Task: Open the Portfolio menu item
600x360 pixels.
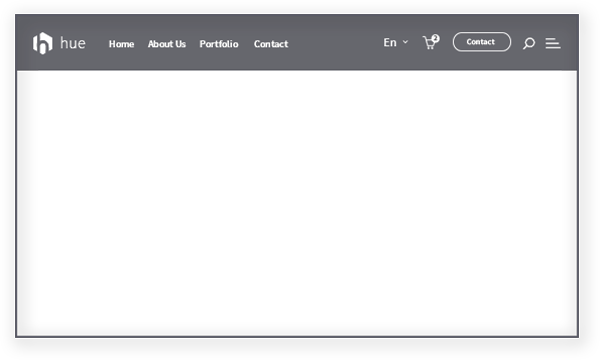Action: click(219, 44)
